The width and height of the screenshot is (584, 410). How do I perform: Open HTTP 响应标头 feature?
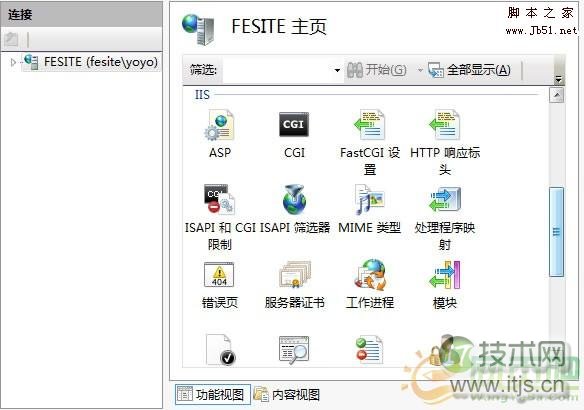tap(444, 125)
